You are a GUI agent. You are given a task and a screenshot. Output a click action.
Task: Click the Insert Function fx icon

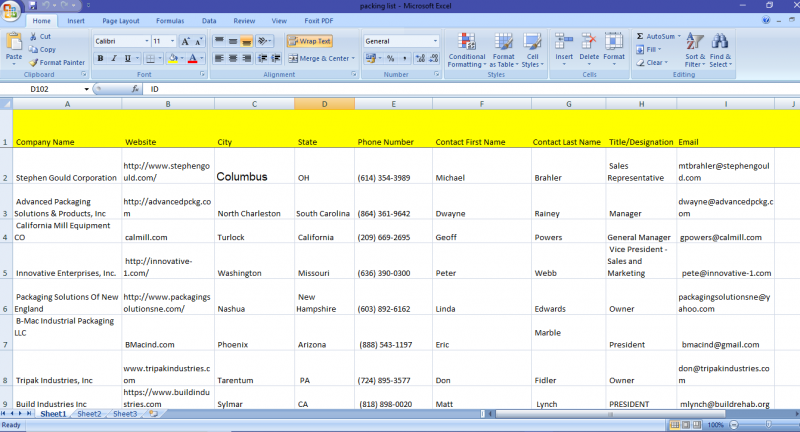click(135, 89)
